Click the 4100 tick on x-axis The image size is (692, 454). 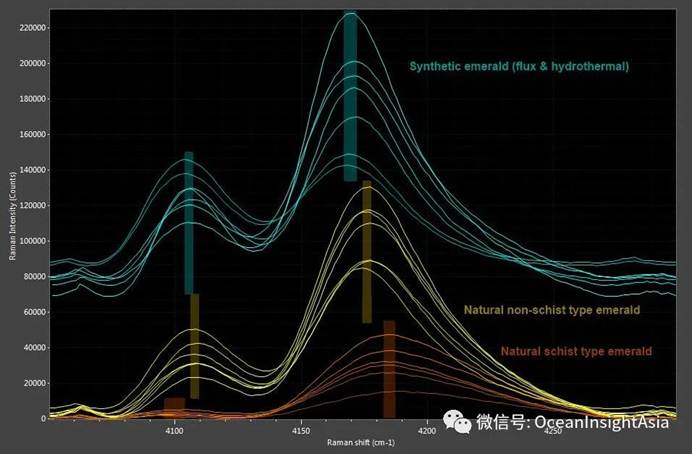click(x=173, y=430)
